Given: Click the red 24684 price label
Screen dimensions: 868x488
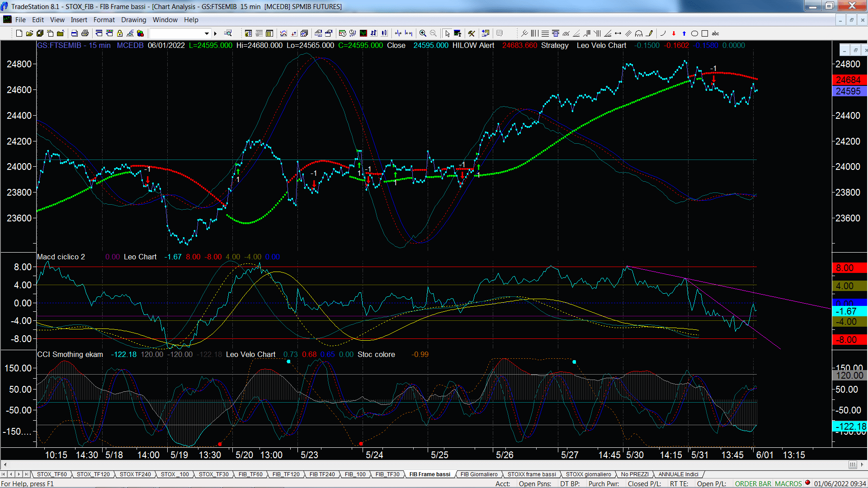Looking at the screenshot, I should click(x=849, y=80).
